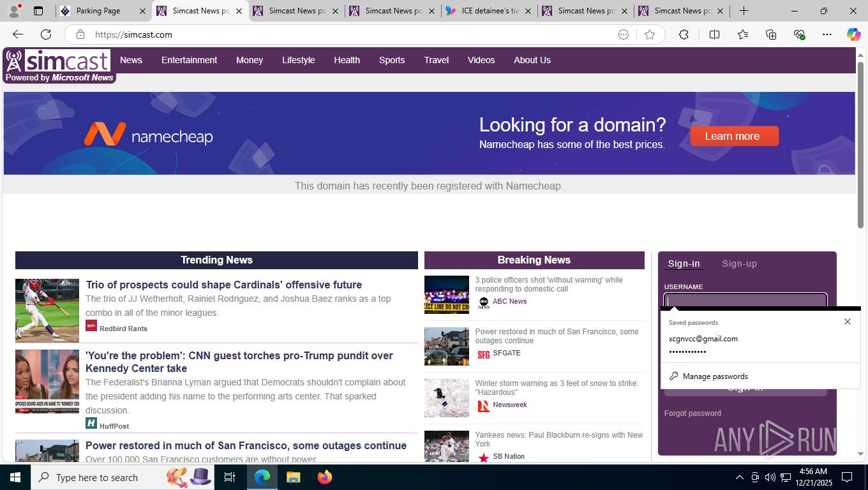Screen dimensions: 868x490
Task: Add this page to favorites star
Action: (650, 34)
